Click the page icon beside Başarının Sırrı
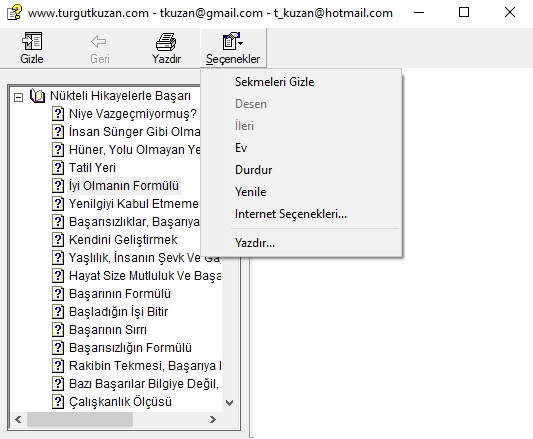The height and width of the screenshot is (439, 533). (58, 330)
